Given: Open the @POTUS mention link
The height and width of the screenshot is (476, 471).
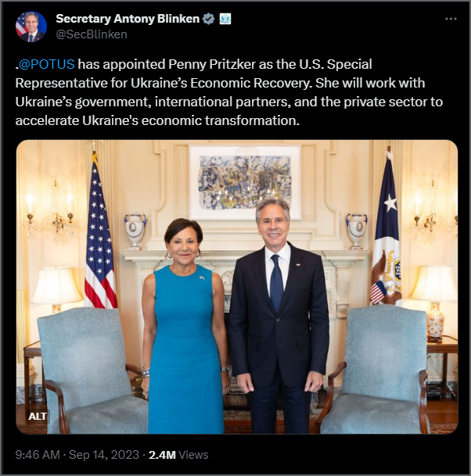Looking at the screenshot, I should [46, 64].
